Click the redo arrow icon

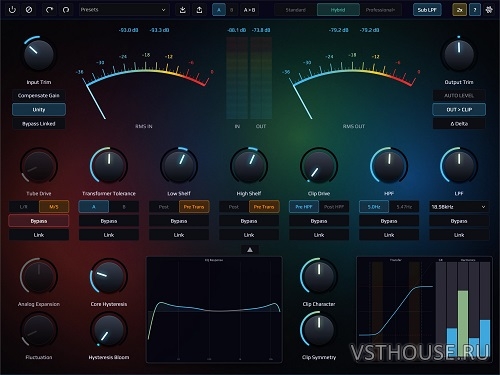[66, 10]
